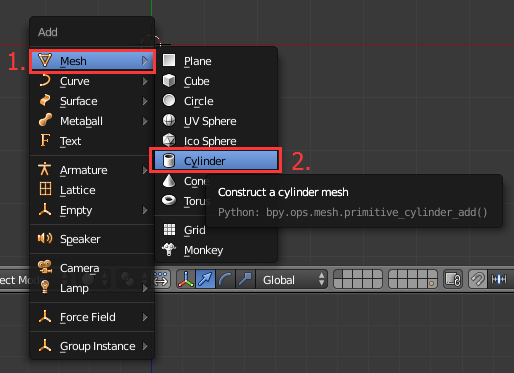
Task: Add a Cylinder mesh
Action: coord(216,161)
